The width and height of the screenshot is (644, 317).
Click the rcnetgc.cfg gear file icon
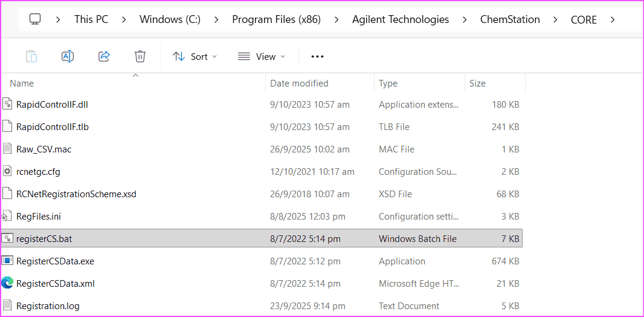pos(7,171)
